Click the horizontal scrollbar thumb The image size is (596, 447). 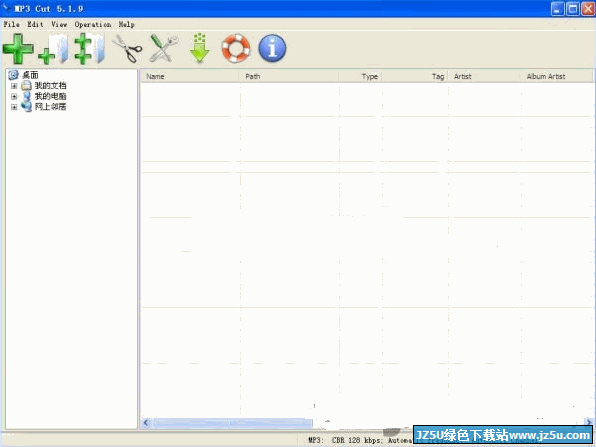point(233,423)
